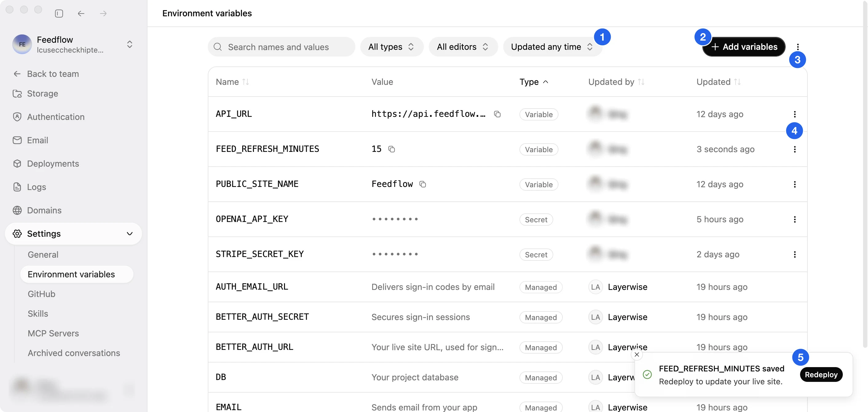
Task: Focus the Search names and values field
Action: point(281,47)
